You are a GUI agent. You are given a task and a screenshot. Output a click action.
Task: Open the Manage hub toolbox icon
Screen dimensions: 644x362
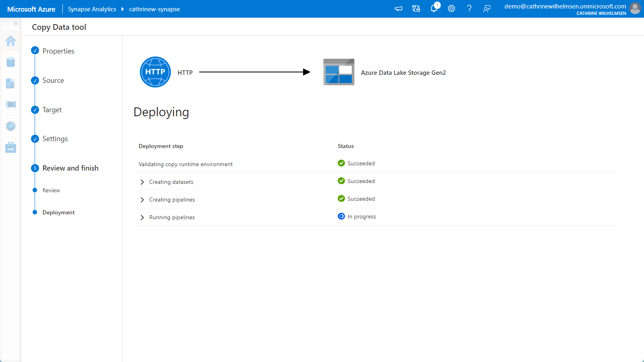click(11, 148)
